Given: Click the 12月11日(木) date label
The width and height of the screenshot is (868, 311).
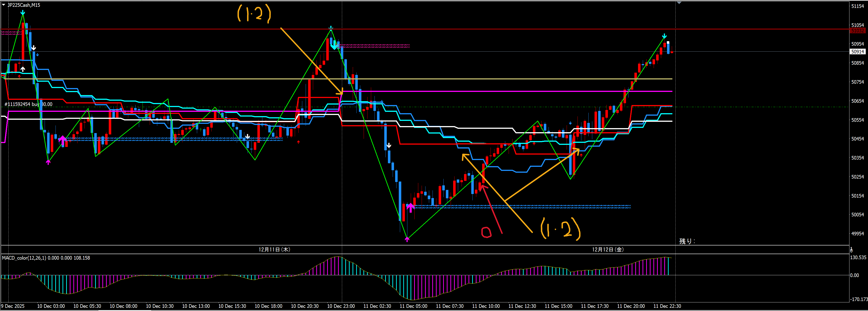Looking at the screenshot, I should (274, 249).
